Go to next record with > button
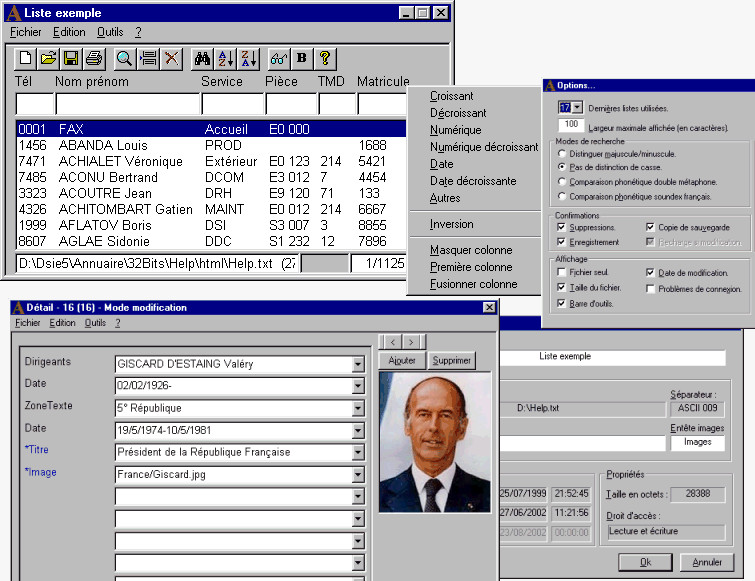755x581 pixels. [411, 342]
